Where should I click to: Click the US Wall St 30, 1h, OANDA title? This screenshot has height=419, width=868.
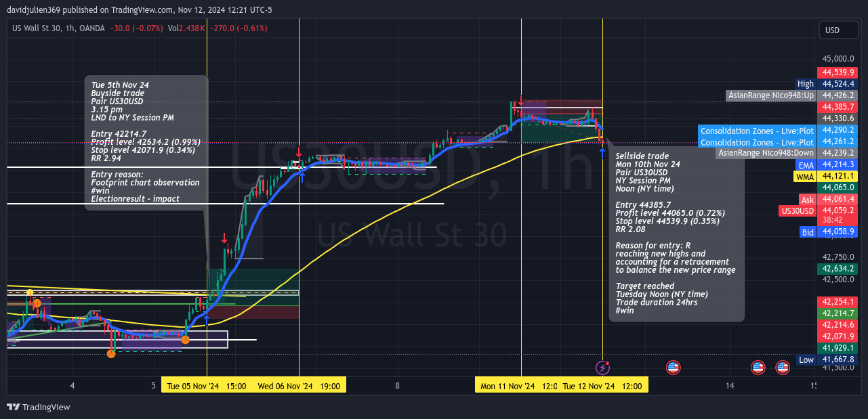click(58, 28)
